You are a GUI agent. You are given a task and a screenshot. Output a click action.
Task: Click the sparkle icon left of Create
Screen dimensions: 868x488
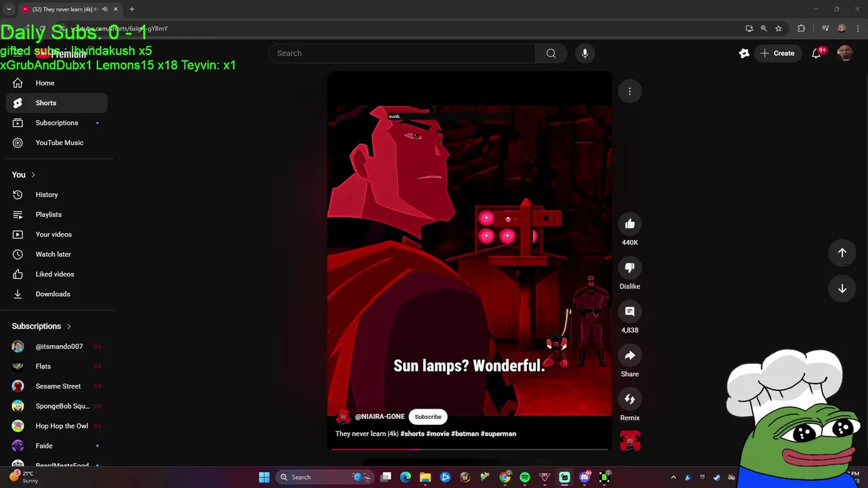pos(744,53)
